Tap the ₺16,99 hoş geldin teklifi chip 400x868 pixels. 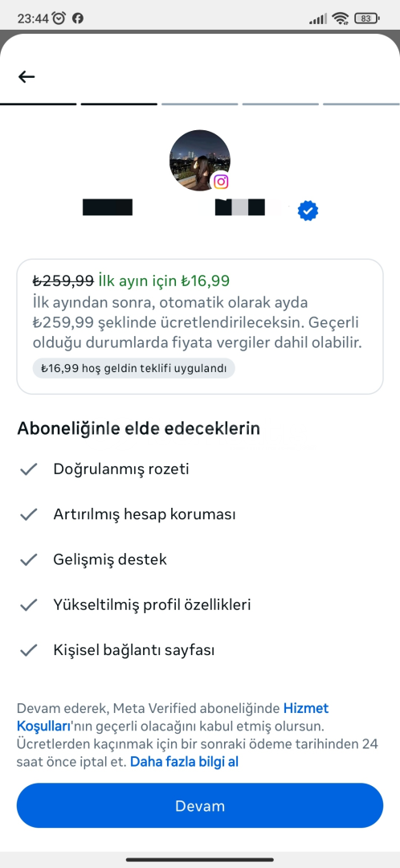[134, 368]
